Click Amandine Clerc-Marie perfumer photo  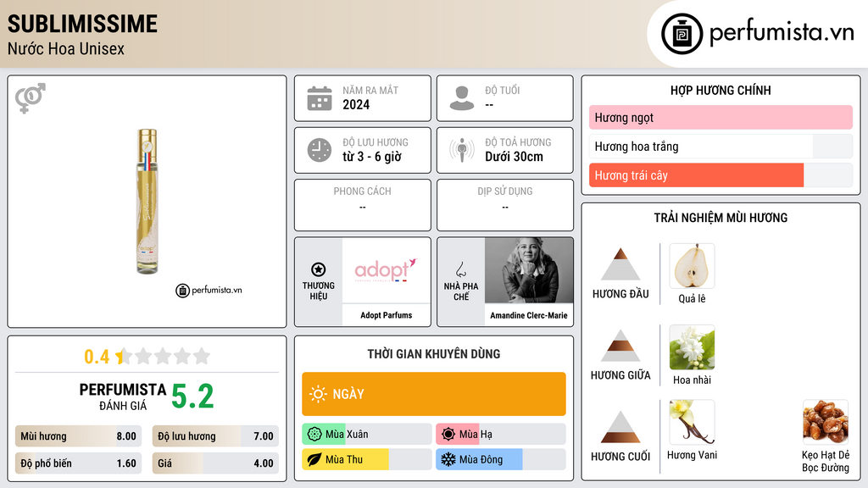click(529, 270)
